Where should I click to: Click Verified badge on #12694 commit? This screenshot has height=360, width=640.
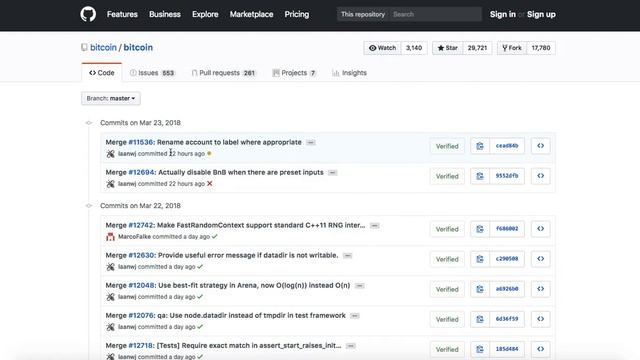pos(447,176)
